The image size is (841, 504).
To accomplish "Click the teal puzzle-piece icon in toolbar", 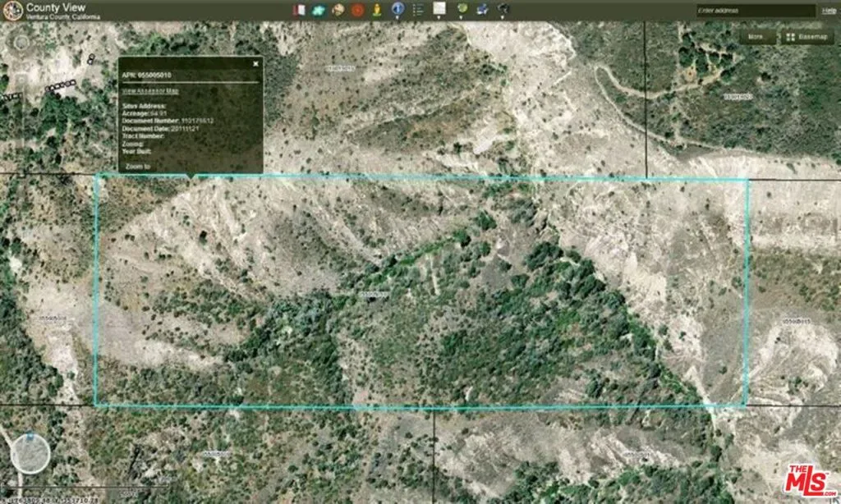I will coord(319,10).
